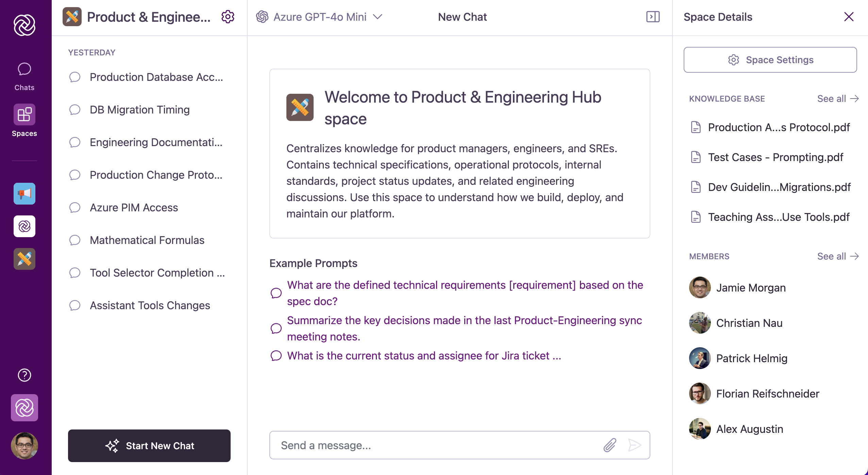This screenshot has width=868, height=475.
Task: Open the Chats section in the sidebar
Action: (x=24, y=75)
